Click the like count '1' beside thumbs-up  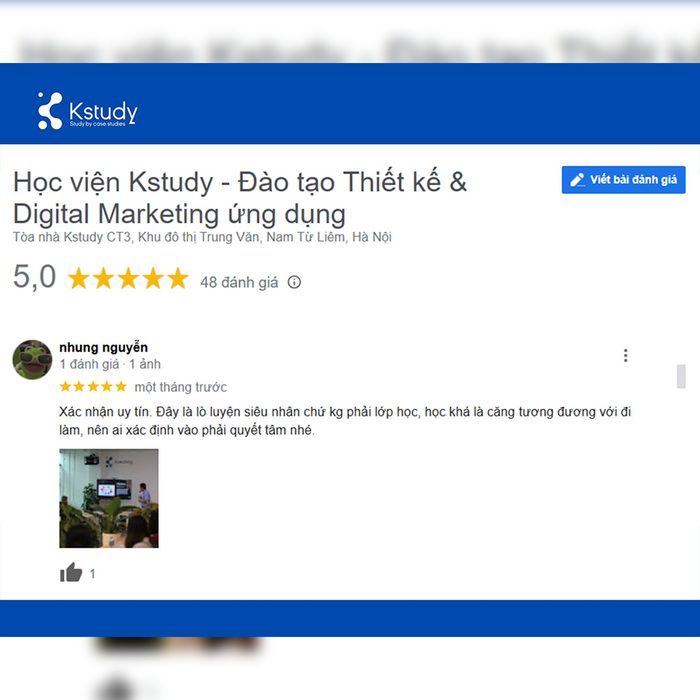[x=92, y=574]
